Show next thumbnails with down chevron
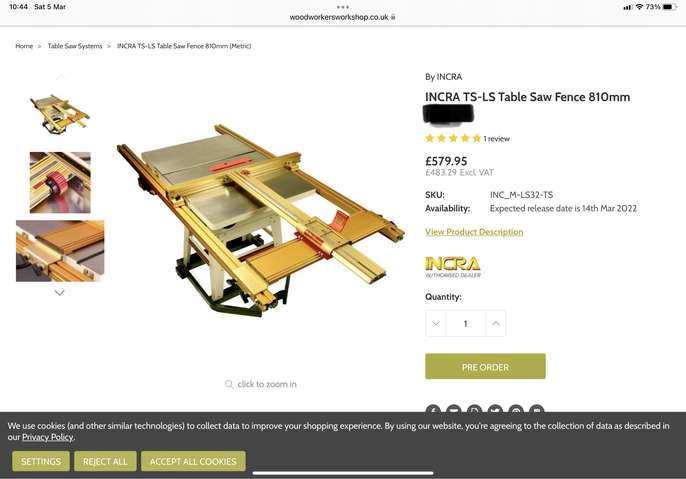Screen dimensions: 686x479 pos(60,293)
